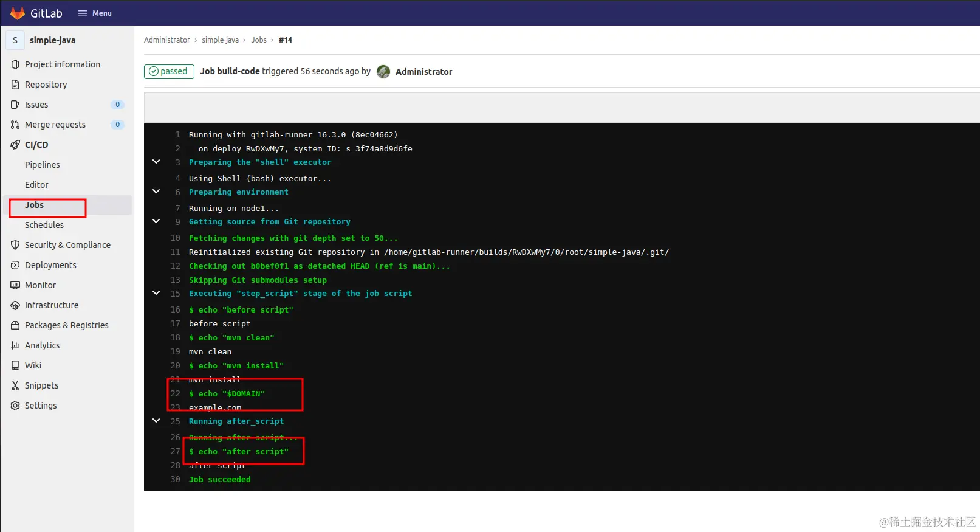Click the Repository icon in sidebar
The image size is (980, 532).
15,85
